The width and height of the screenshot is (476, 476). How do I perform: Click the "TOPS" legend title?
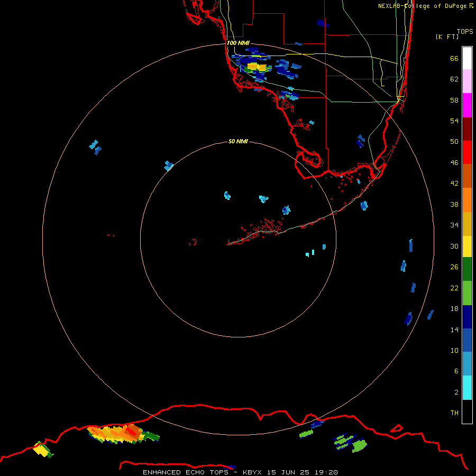[x=465, y=31]
